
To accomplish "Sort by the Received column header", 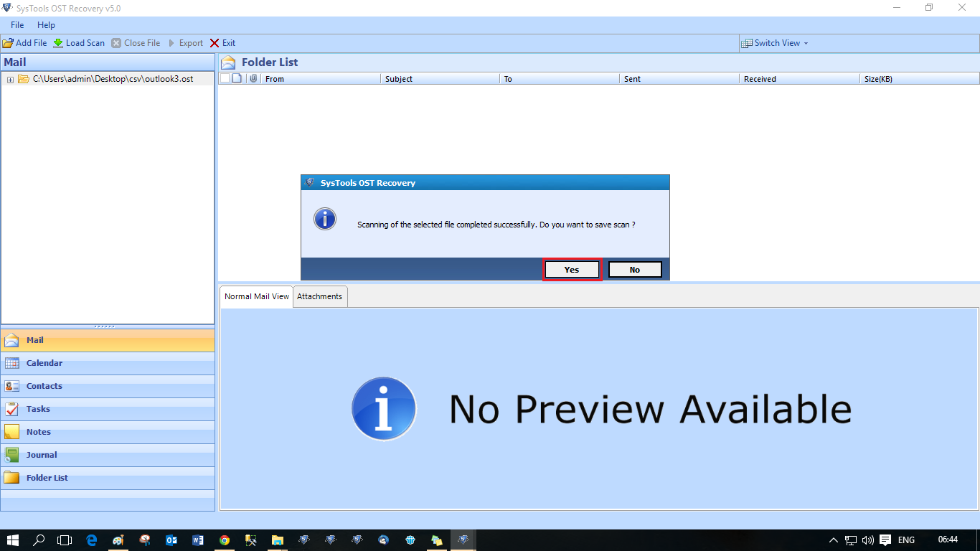I will pos(799,79).
